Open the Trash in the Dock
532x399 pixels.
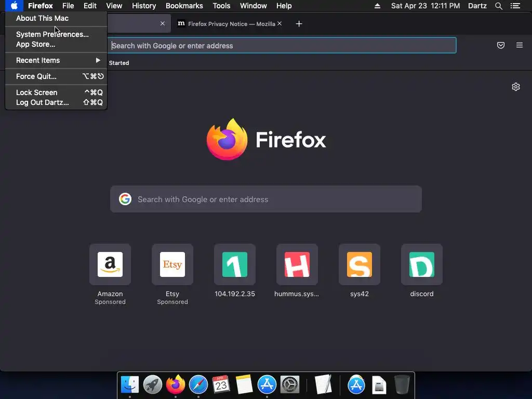[x=402, y=385]
